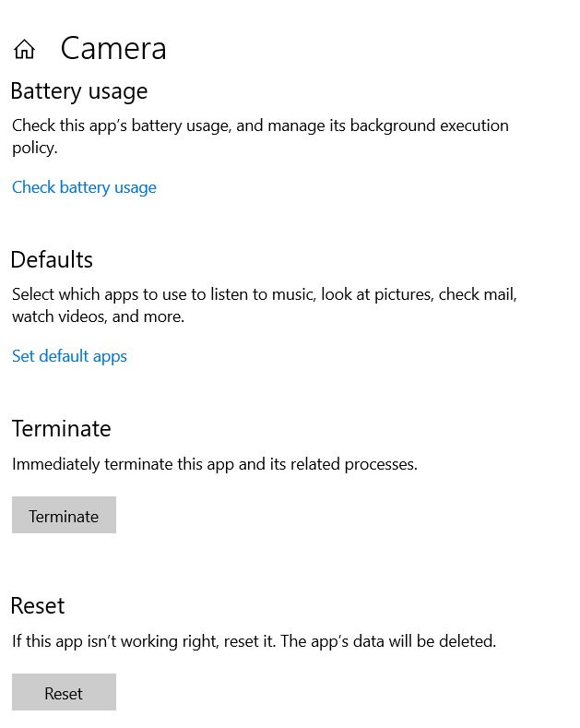Open the Check battery usage link
This screenshot has width=580, height=728.
[84, 187]
